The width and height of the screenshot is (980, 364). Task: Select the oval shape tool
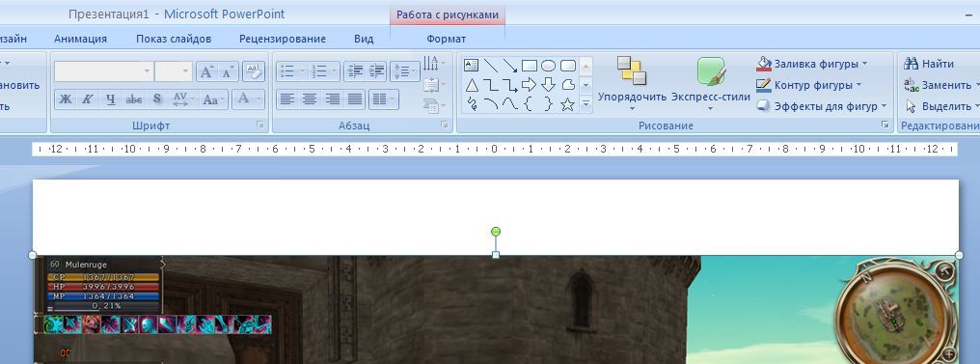pos(548,66)
